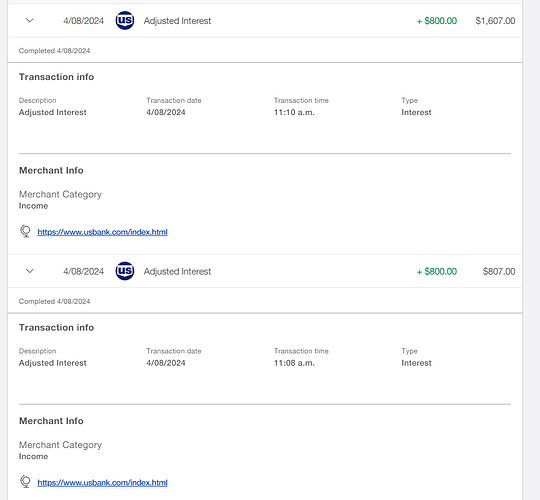540x500 pixels.
Task: Click US Bank logo on second transaction
Action: click(x=125, y=271)
